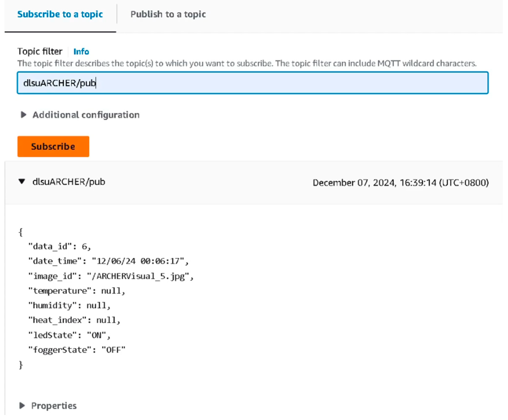Click the "foggerState": "OFF" line
Screen dimensions: 508x420
77,350
